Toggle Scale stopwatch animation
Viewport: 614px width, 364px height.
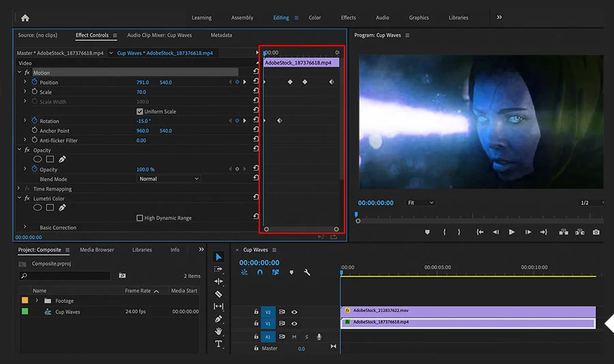35,91
